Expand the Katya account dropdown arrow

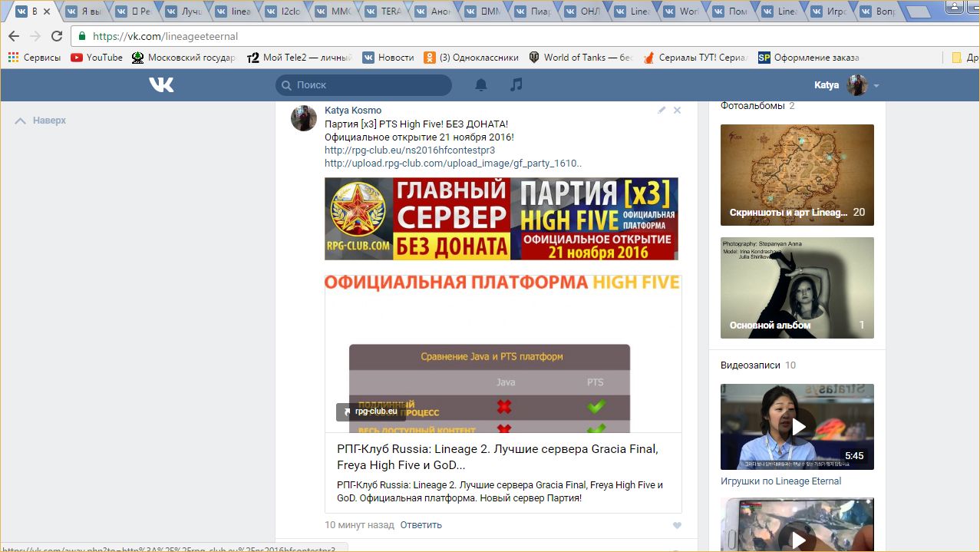coord(876,86)
